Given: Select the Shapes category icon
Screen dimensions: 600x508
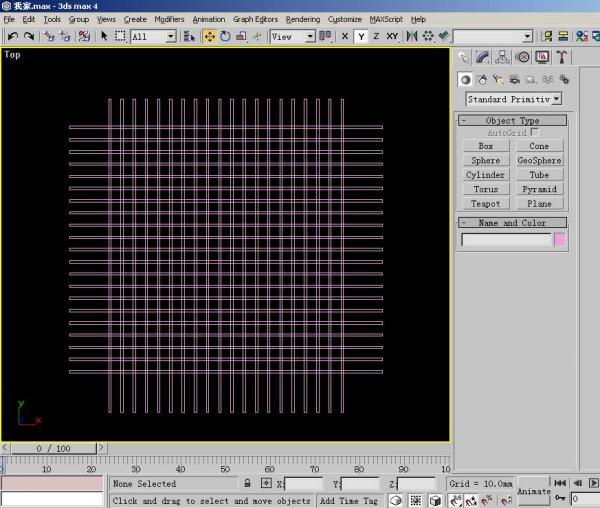Looking at the screenshot, I should [482, 80].
